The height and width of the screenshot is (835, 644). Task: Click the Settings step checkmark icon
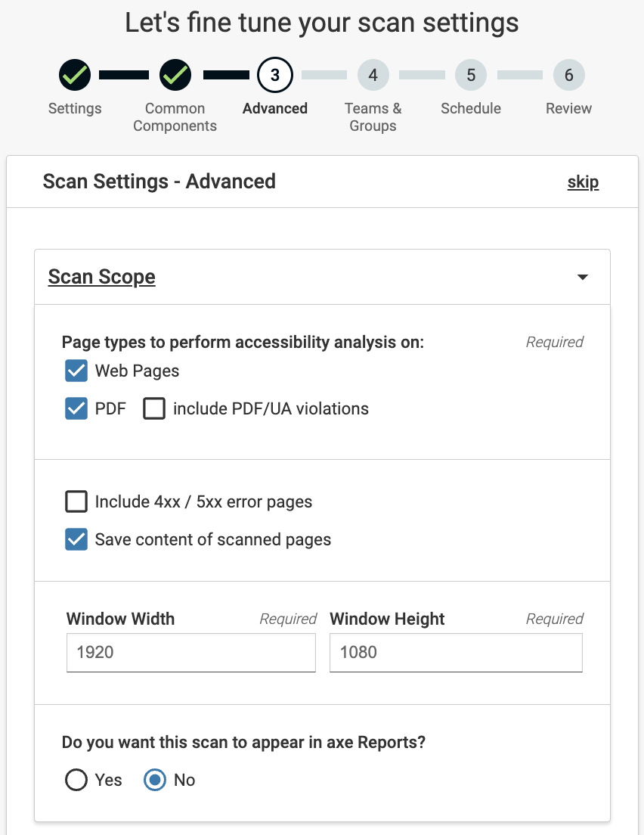pyautogui.click(x=75, y=75)
